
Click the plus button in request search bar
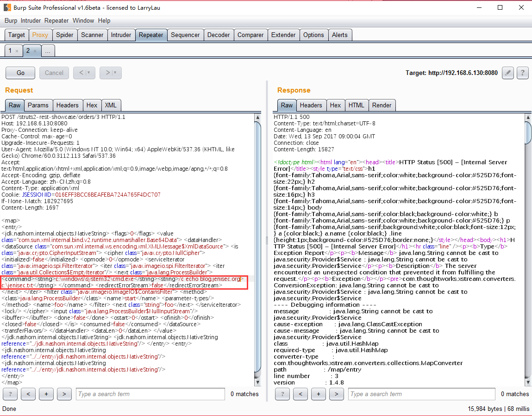pos(46,394)
